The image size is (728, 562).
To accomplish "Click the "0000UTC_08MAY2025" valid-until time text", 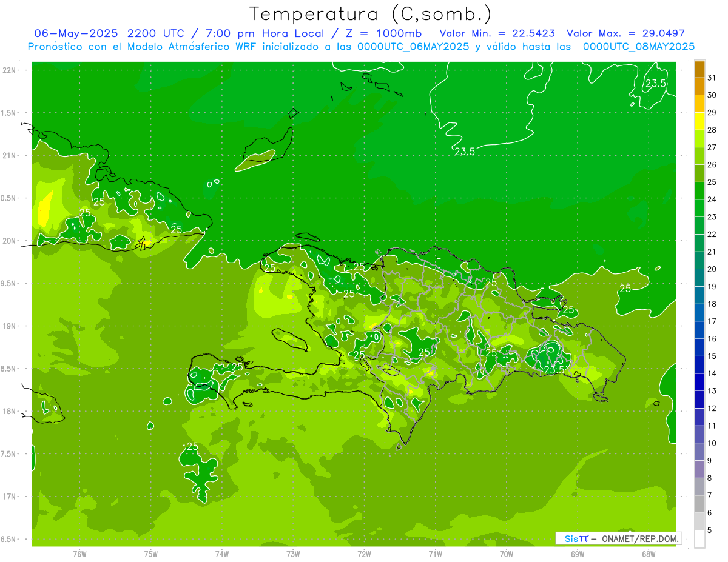I will [x=638, y=47].
